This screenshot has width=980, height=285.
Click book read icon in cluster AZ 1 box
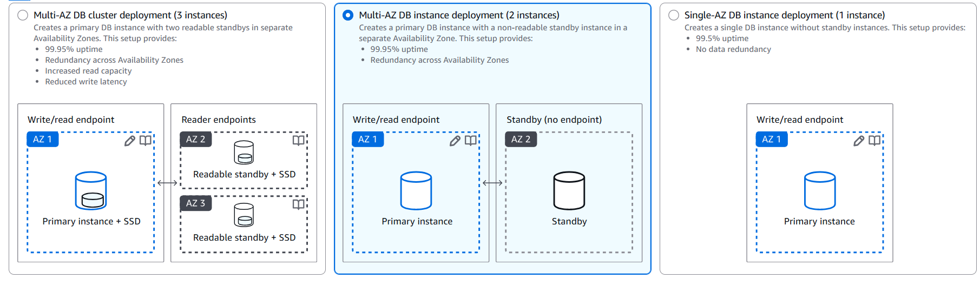click(x=146, y=141)
